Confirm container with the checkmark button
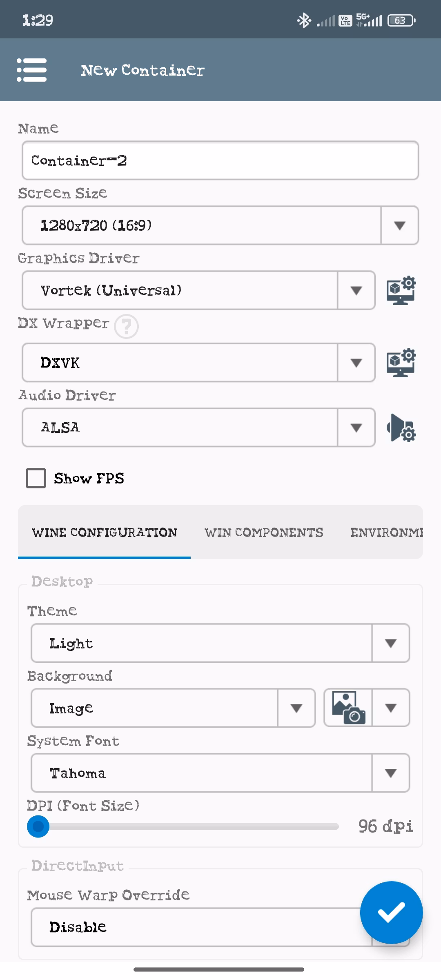The width and height of the screenshot is (441, 980). coord(391,912)
